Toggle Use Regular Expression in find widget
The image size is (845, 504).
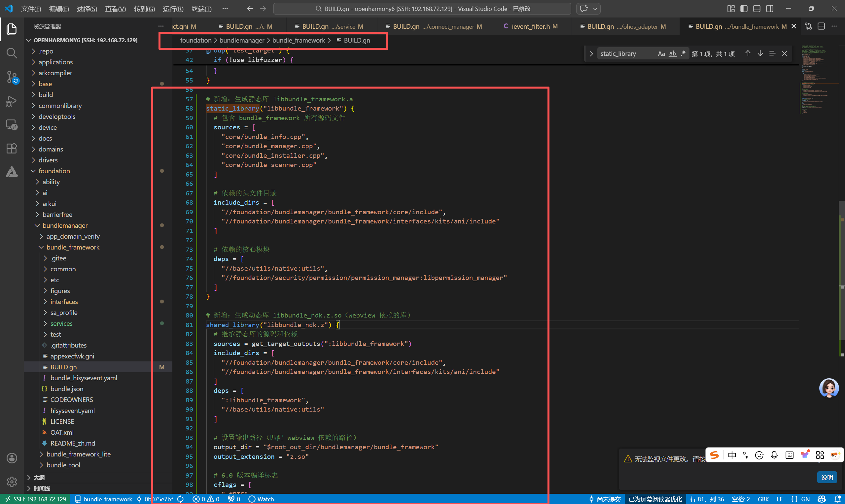[x=683, y=54]
